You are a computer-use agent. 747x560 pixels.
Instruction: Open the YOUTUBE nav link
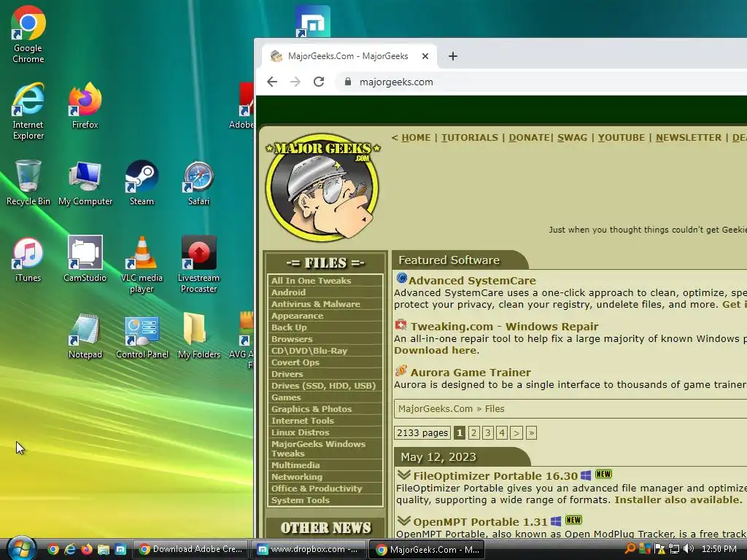click(622, 138)
